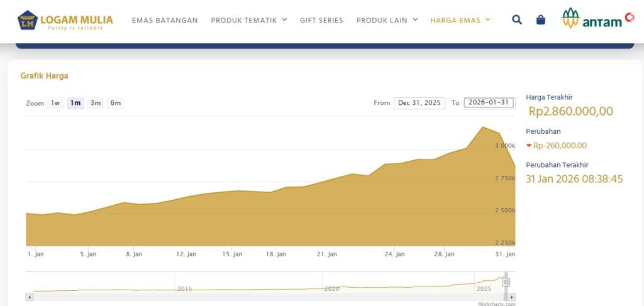This screenshot has width=644, height=306.
Task: Open the shopping bag cart icon
Action: click(541, 20)
